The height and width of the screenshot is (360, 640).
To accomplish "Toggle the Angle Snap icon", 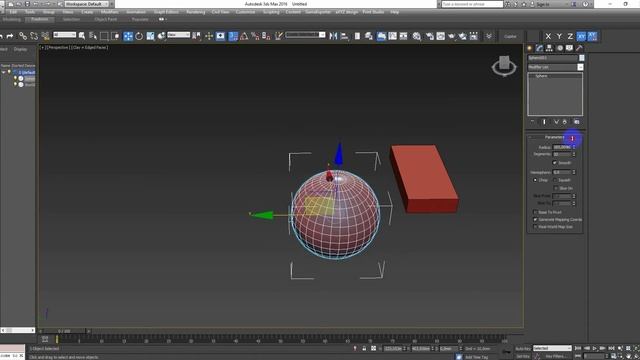I will pos(244,36).
